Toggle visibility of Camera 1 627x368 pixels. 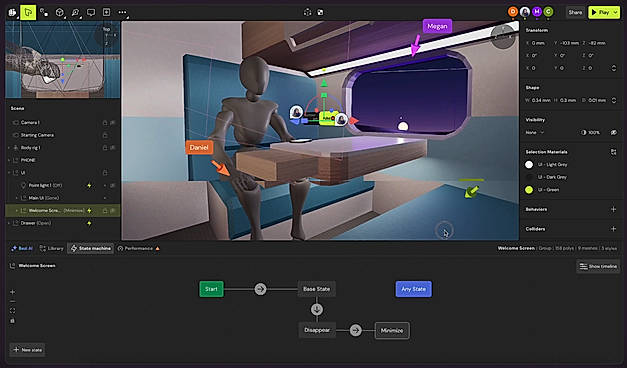tap(113, 122)
